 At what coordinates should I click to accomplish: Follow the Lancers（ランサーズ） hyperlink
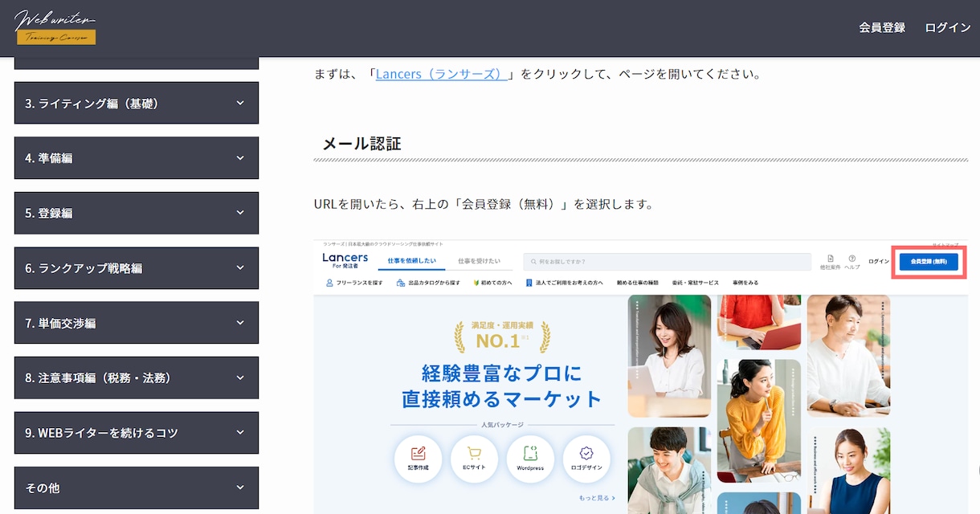(x=442, y=74)
